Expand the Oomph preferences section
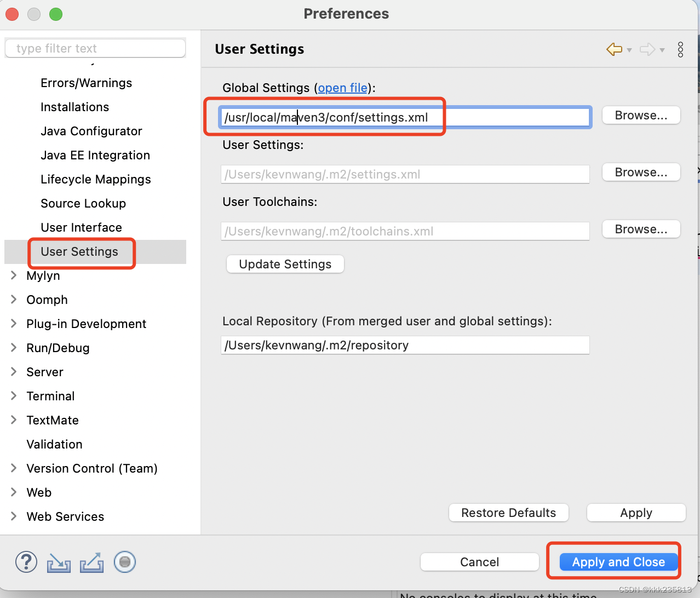The width and height of the screenshot is (700, 598). tap(13, 300)
